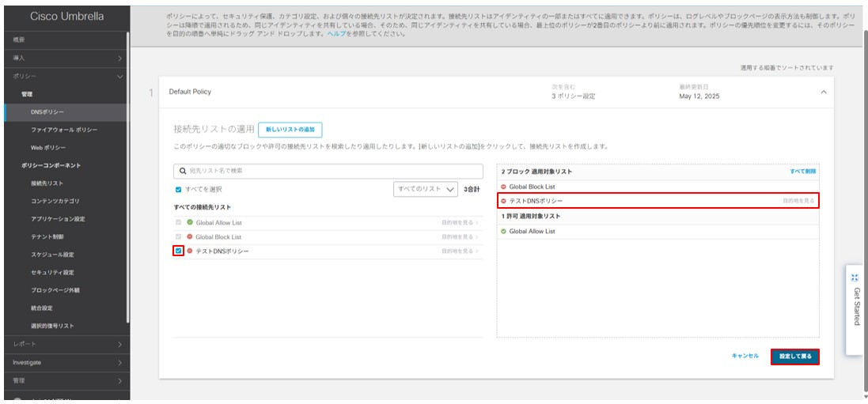This screenshot has height=404, width=868.
Task: Click red icon of テストDNSポリシー in applied block list
Action: pos(503,201)
